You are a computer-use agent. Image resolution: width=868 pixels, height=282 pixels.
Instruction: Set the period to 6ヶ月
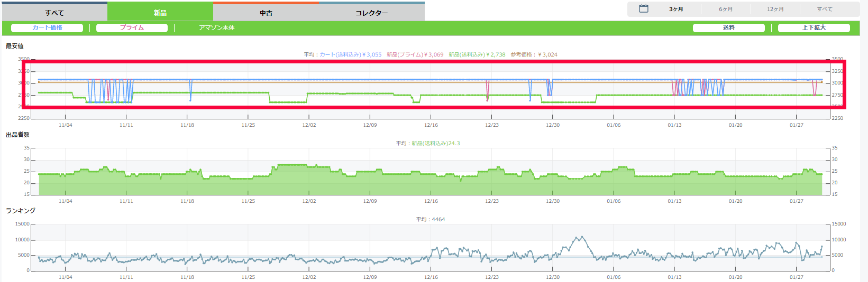[x=726, y=10]
